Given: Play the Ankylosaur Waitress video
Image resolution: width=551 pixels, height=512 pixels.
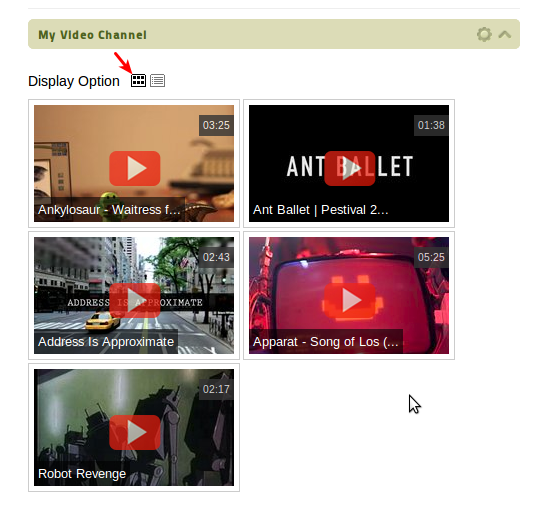Looking at the screenshot, I should pos(135,168).
